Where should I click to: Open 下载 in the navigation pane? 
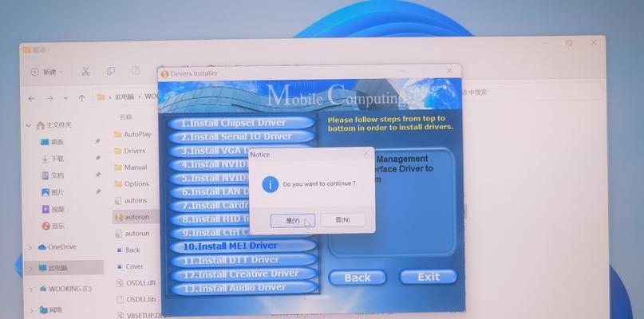pyautogui.click(x=53, y=159)
